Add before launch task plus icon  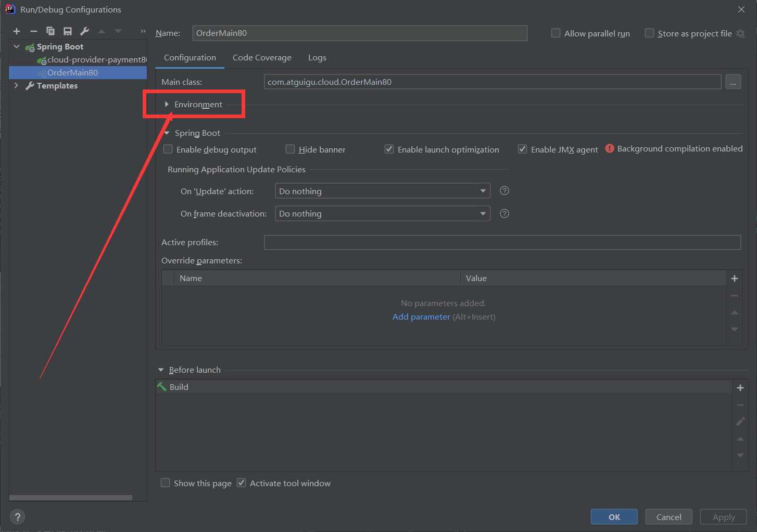coord(740,388)
